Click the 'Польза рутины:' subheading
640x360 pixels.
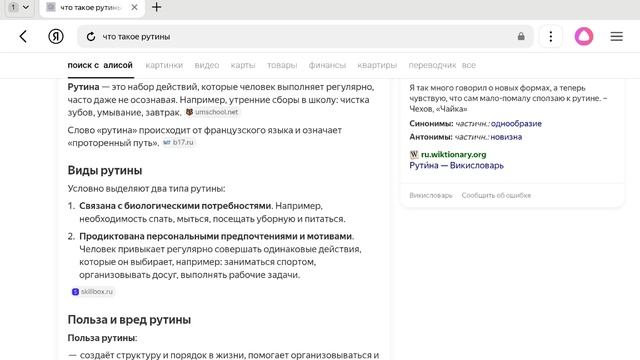tap(102, 338)
